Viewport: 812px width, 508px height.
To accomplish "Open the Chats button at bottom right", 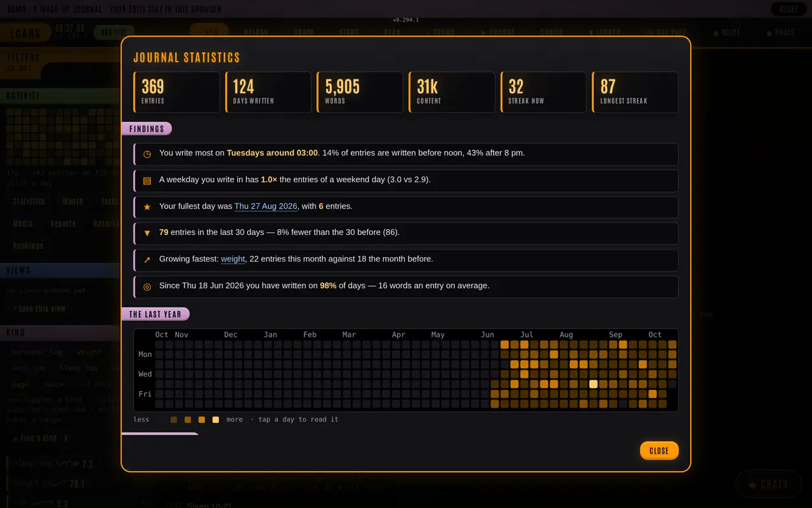I will click(769, 485).
